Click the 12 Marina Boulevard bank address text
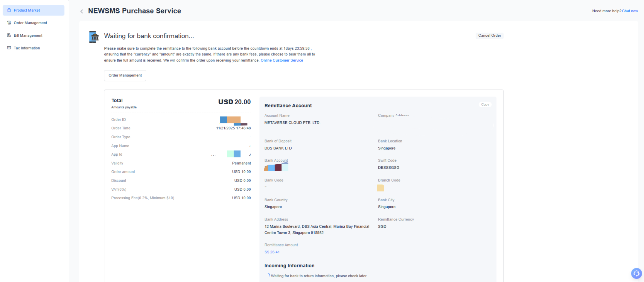 (317, 230)
